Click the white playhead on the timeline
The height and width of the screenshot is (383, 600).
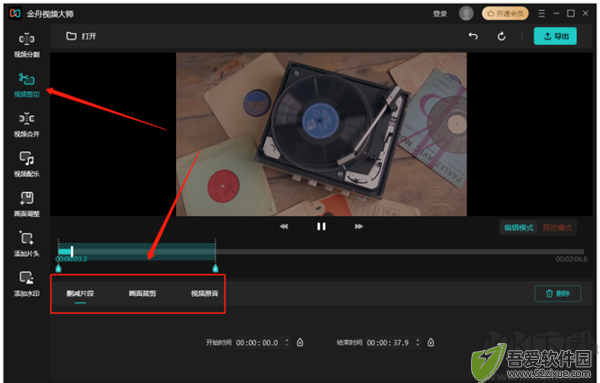click(72, 251)
